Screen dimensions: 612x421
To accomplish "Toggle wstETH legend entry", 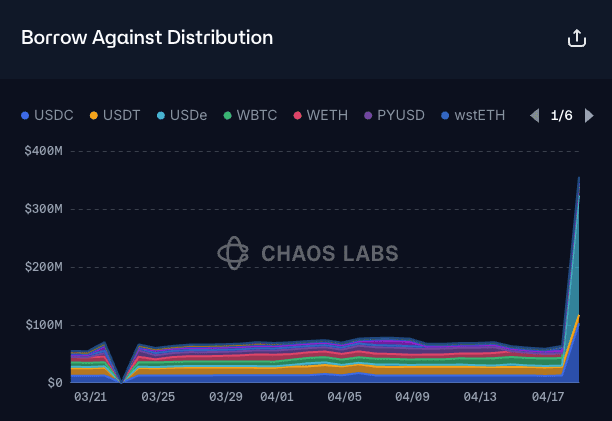I will 473,115.
